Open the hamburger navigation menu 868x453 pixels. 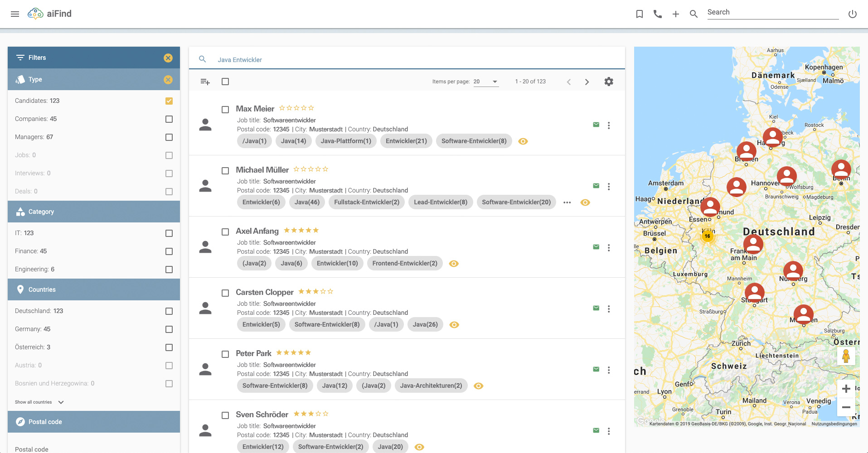coord(15,14)
